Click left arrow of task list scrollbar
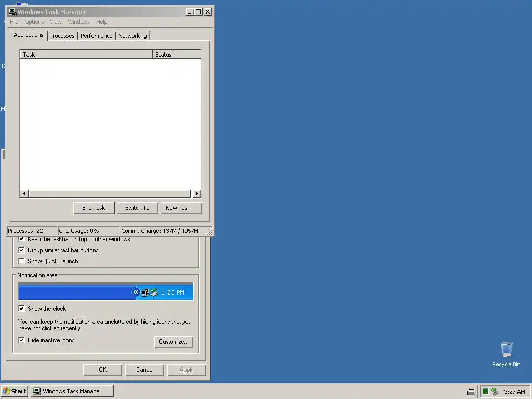 click(24, 193)
